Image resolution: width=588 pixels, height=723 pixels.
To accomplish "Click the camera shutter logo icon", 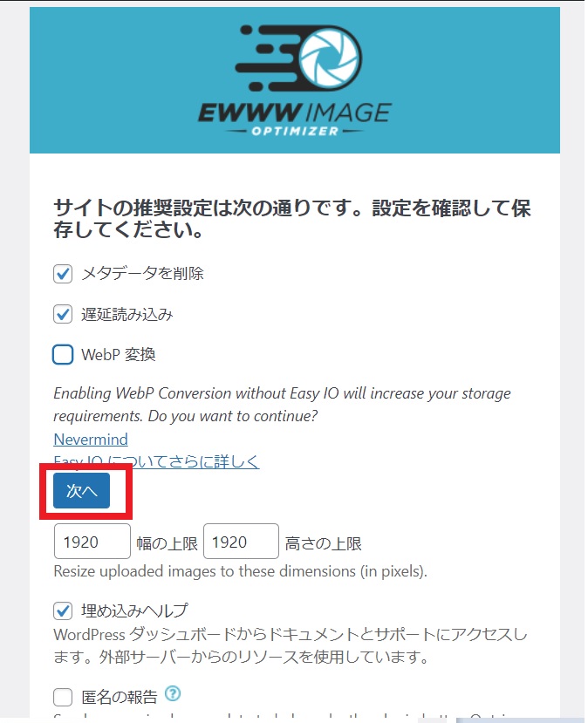I will pyautogui.click(x=329, y=58).
